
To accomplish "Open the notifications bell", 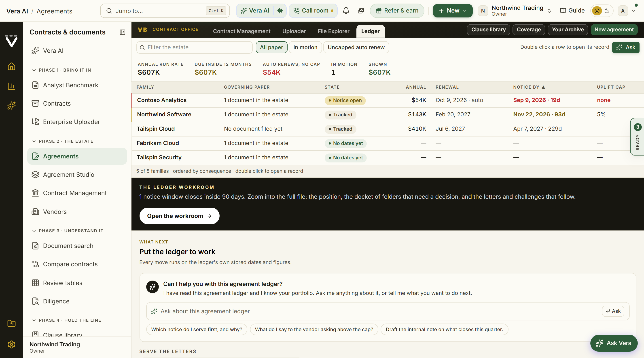I will coord(346,11).
